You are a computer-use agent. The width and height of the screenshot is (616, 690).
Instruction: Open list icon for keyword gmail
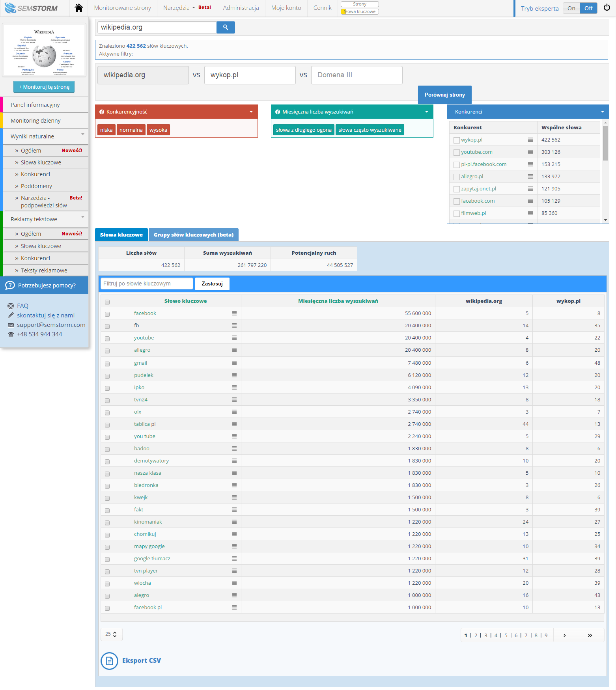pyautogui.click(x=234, y=363)
